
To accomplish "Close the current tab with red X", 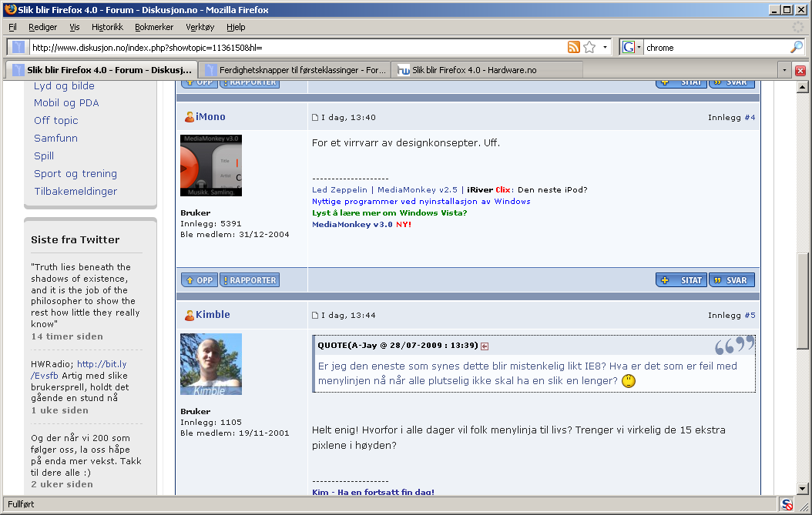I will click(x=800, y=70).
